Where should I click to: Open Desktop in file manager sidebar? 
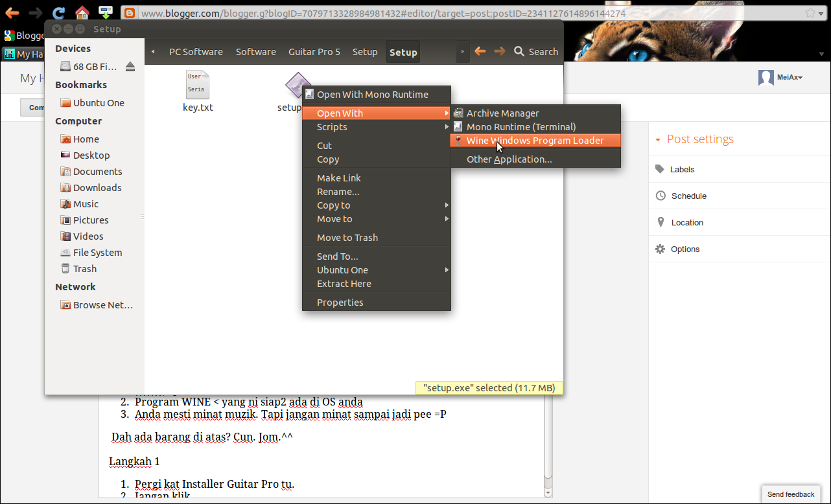point(85,155)
